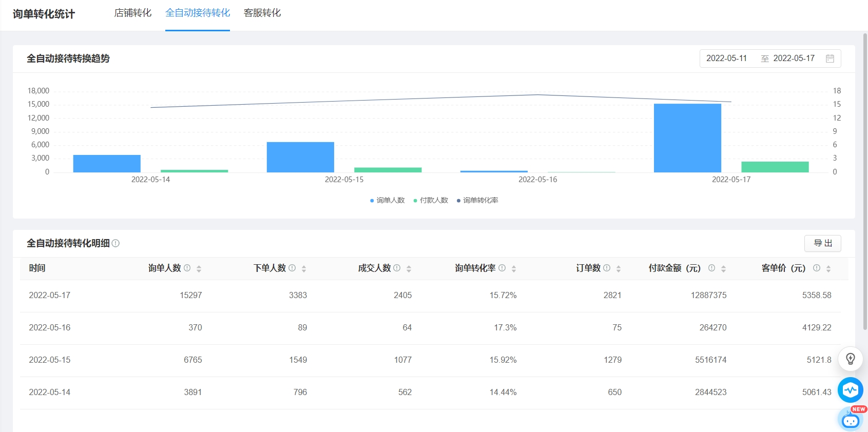Open the lightbulb tips floating button
The height and width of the screenshot is (432, 868).
(x=851, y=359)
